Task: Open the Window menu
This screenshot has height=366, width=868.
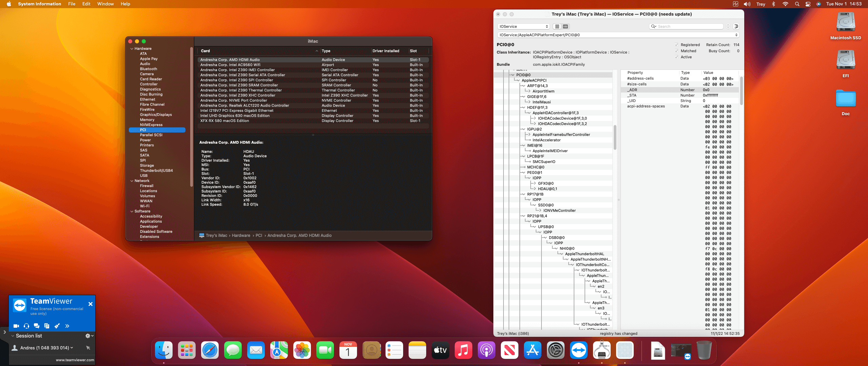Action: point(105,4)
